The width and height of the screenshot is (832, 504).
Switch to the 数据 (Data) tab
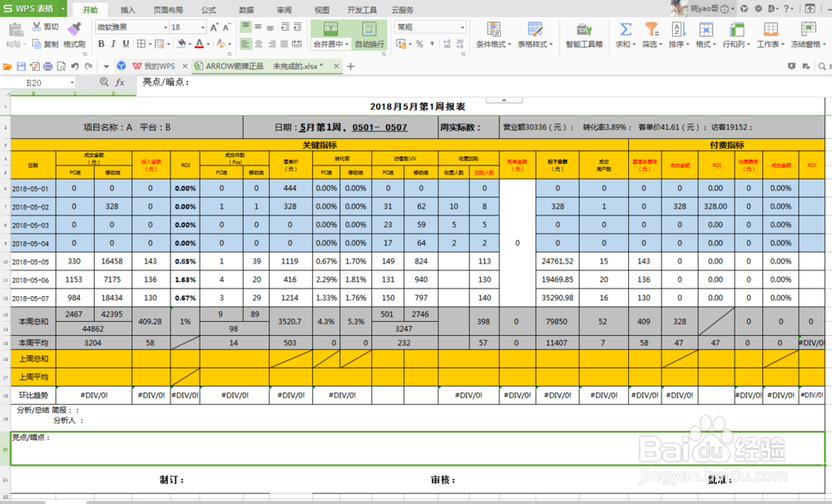pos(246,9)
